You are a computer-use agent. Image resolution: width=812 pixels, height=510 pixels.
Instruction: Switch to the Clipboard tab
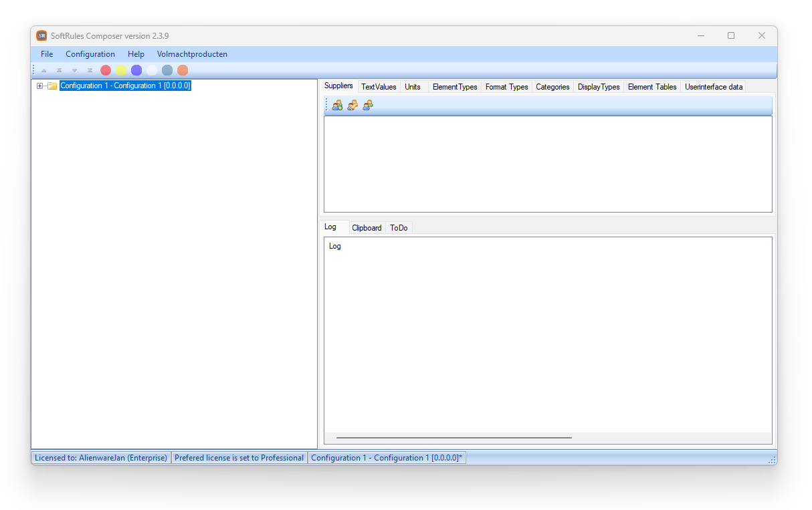367,228
